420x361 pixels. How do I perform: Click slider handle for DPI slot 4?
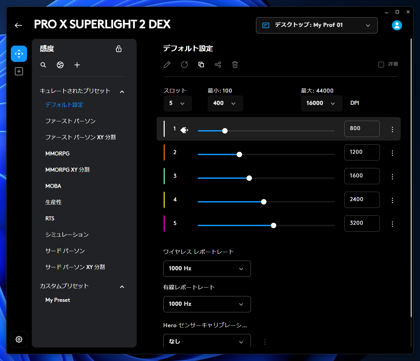[x=264, y=202]
